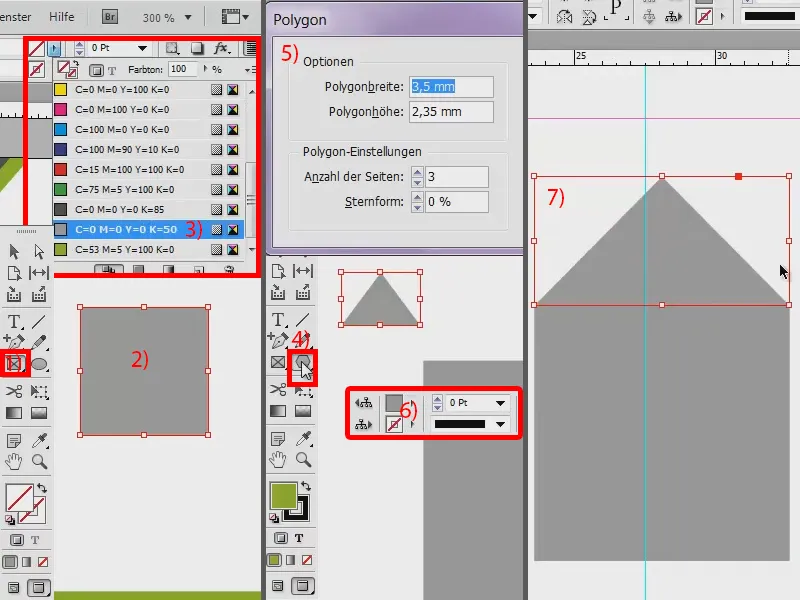The width and height of the screenshot is (800, 600).
Task: Expand the stroke swatch arrow above the ruler
Action: pyautogui.click(x=722, y=16)
